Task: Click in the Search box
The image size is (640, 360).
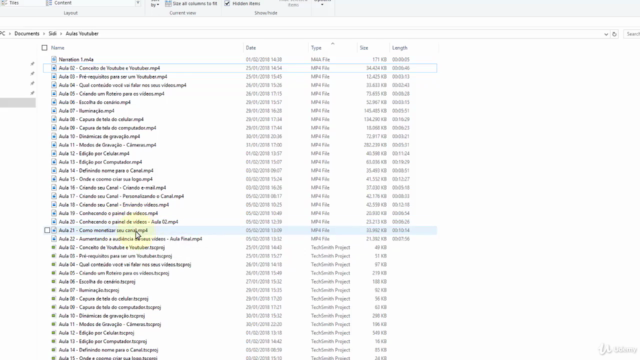Action: pyautogui.click(x=632, y=34)
